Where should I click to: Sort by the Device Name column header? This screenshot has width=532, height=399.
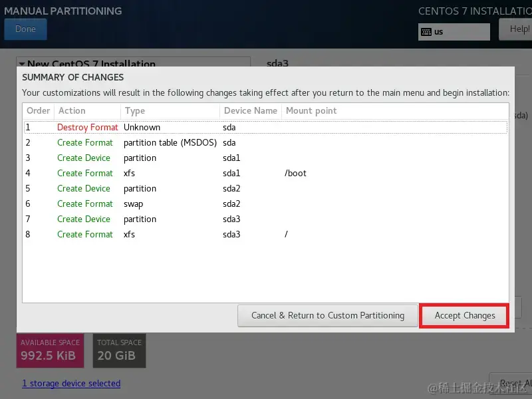(251, 110)
